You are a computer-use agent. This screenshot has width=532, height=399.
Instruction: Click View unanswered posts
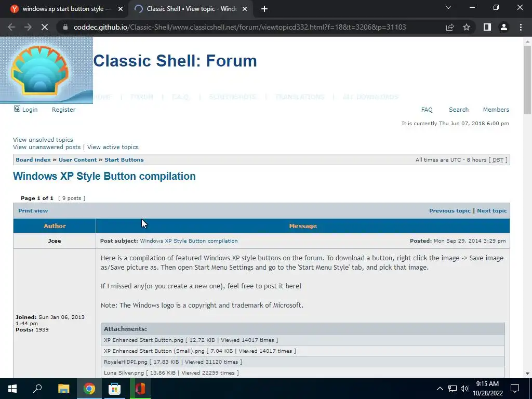pyautogui.click(x=46, y=147)
